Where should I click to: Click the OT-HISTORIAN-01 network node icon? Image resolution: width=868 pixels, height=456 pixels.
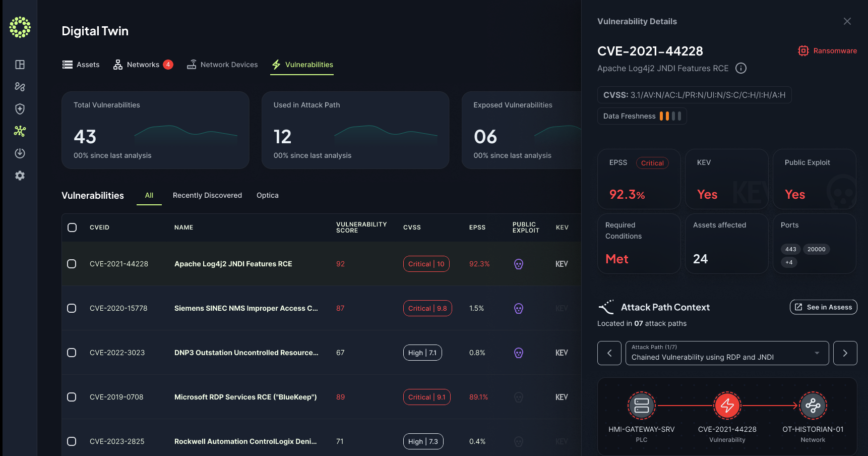[813, 406]
